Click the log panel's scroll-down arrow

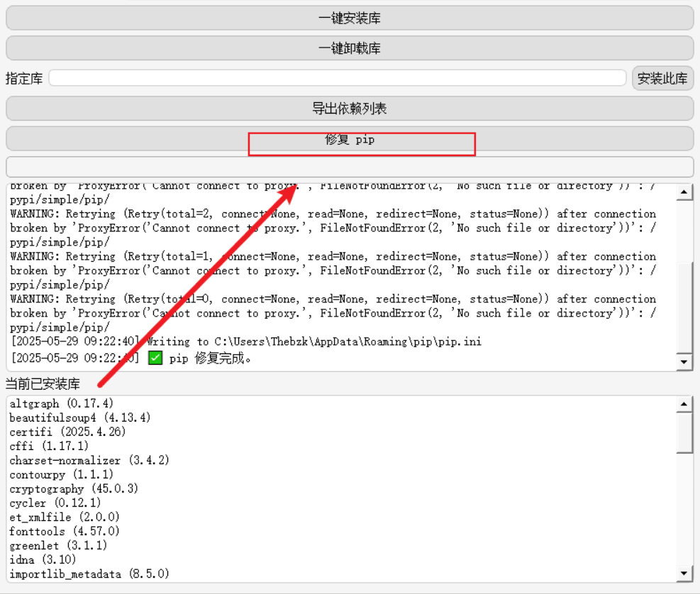pos(684,362)
